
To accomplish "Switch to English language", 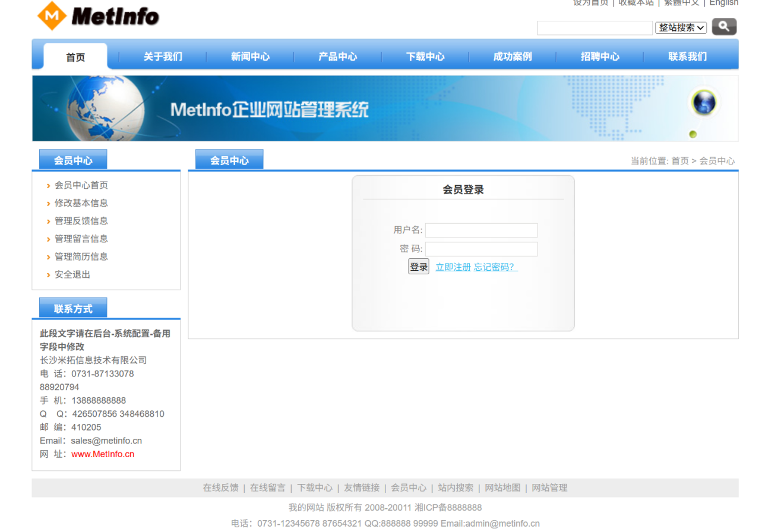I will pos(724,3).
